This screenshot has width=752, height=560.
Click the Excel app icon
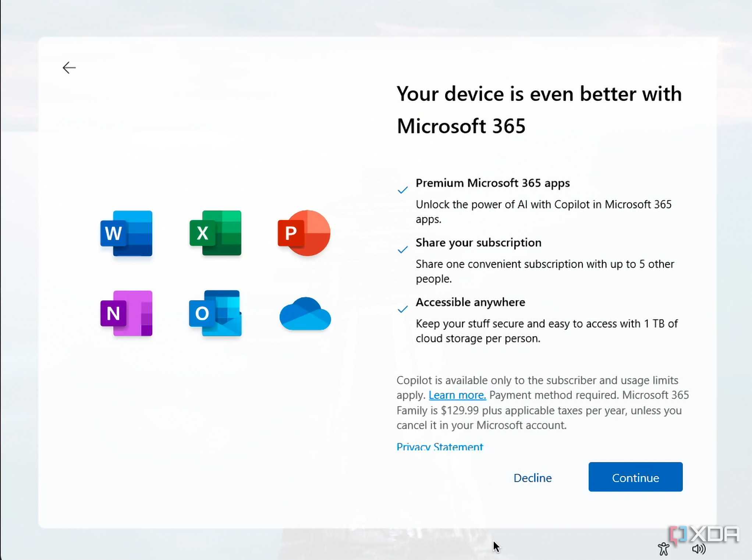(x=216, y=233)
